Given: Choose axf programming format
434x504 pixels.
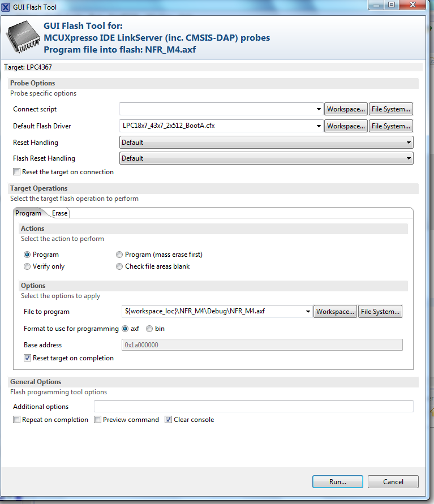Looking at the screenshot, I should tap(125, 329).
